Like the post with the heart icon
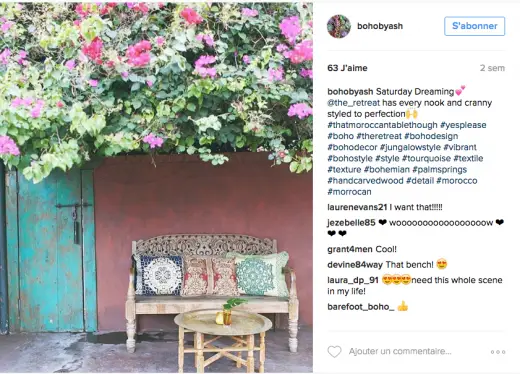520x374 pixels. pos(334,352)
